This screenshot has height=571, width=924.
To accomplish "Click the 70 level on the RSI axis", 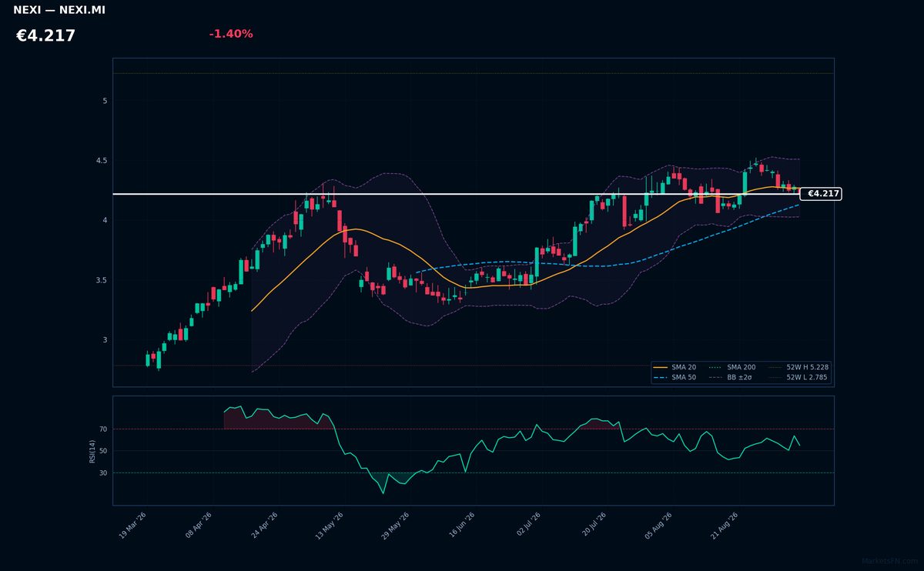I will tap(103, 429).
